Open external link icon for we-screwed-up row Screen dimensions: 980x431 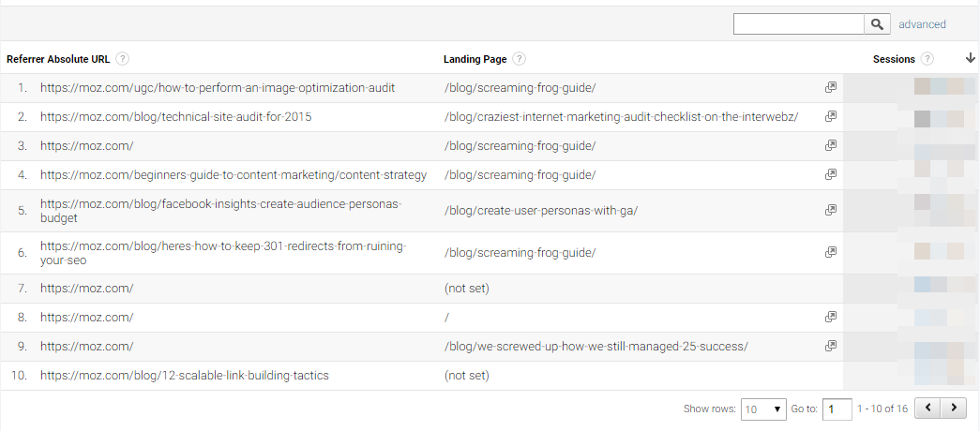[830, 347]
